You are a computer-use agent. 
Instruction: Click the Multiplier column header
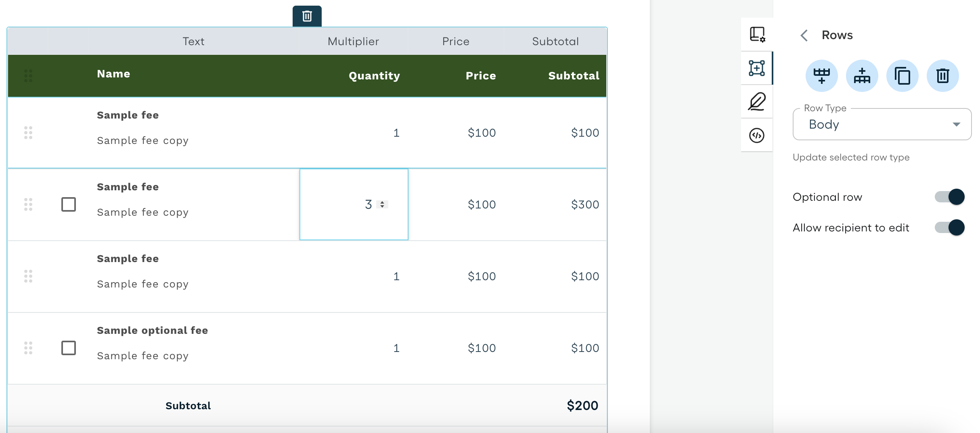(353, 41)
